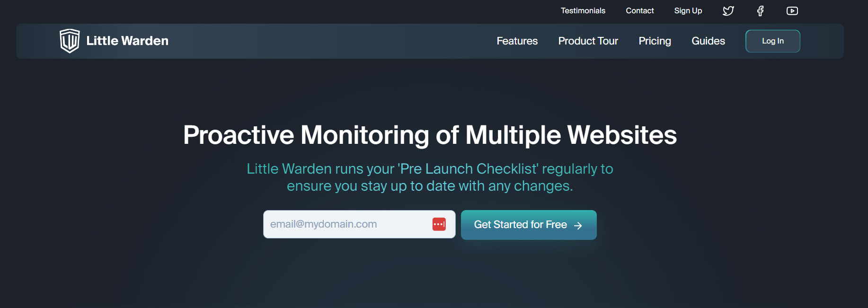Open the Guides menu item
The height and width of the screenshot is (308, 868).
point(709,41)
